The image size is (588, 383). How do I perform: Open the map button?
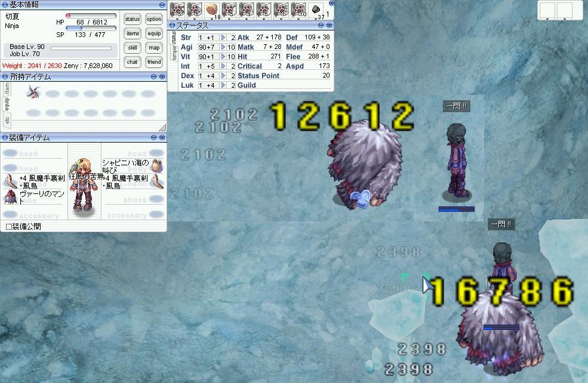point(154,48)
